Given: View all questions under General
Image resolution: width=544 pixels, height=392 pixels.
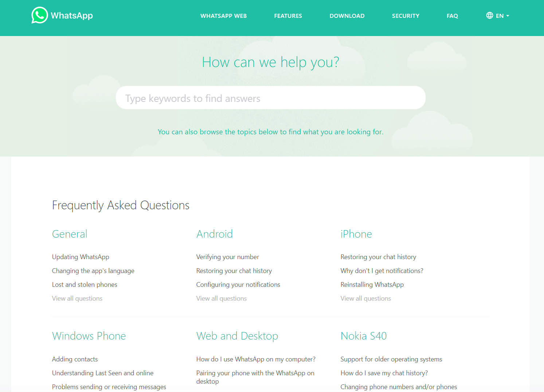Looking at the screenshot, I should coord(77,298).
